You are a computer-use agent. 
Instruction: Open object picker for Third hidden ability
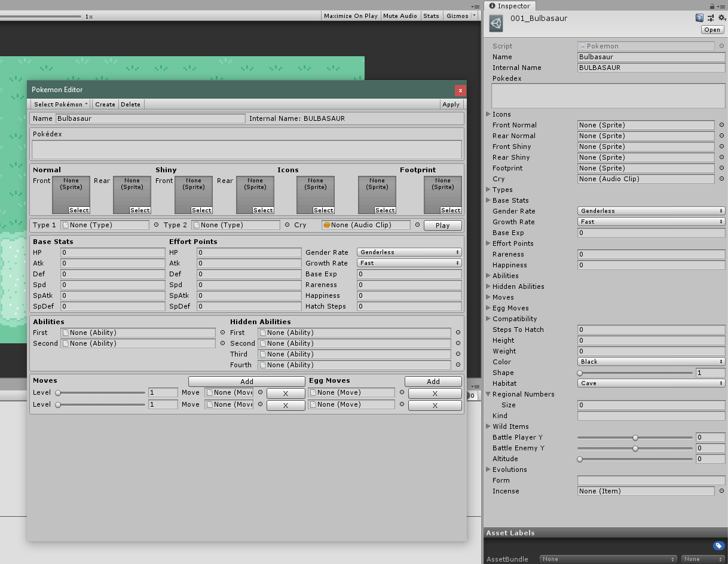pos(458,354)
